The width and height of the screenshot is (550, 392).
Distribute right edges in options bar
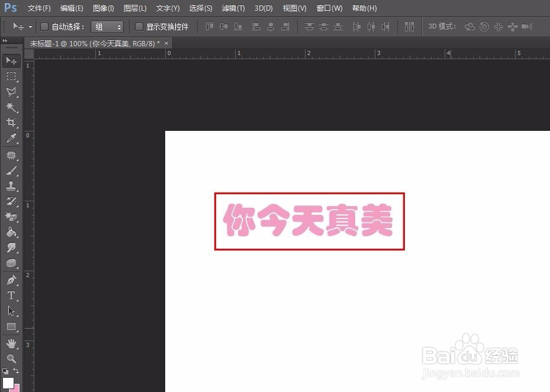385,27
